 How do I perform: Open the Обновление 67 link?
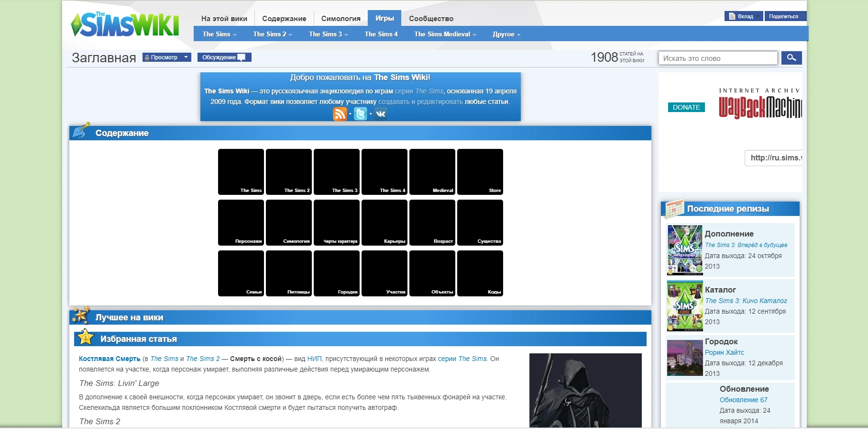pyautogui.click(x=744, y=400)
